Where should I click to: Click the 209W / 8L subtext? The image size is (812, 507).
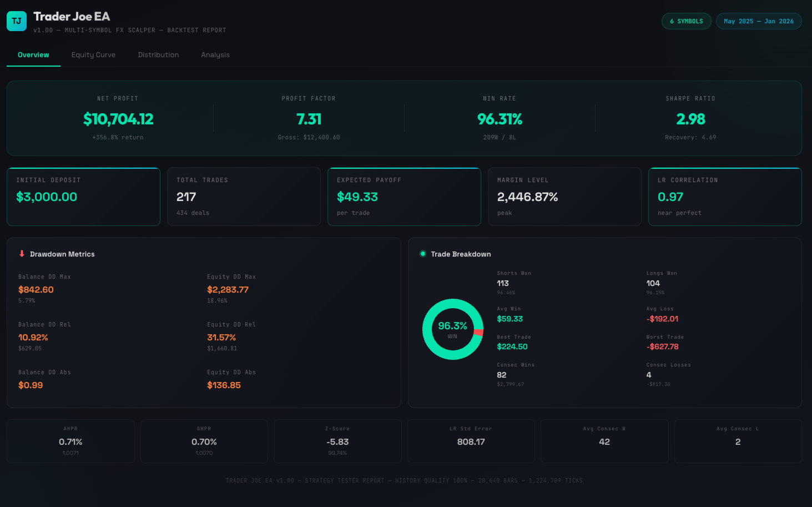coord(500,137)
